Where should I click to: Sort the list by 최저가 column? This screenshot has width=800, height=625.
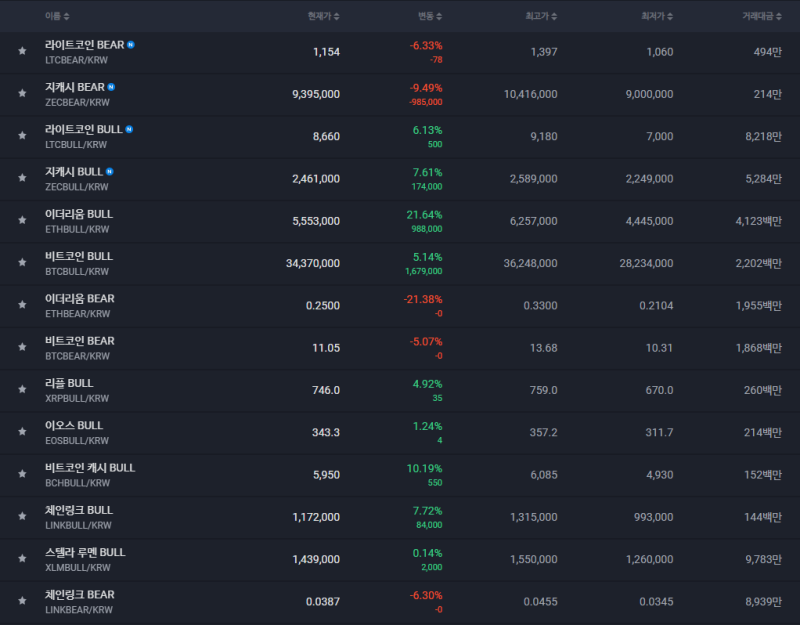657,16
